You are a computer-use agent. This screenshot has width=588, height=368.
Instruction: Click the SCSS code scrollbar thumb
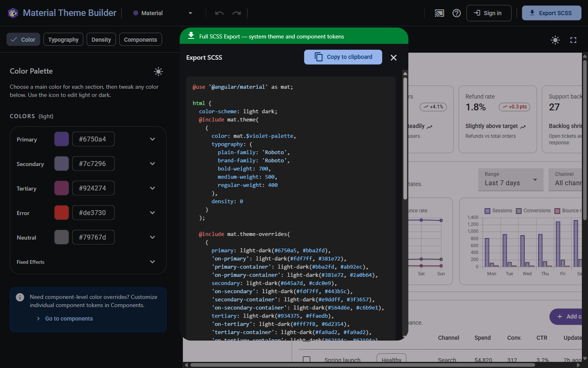point(405,138)
